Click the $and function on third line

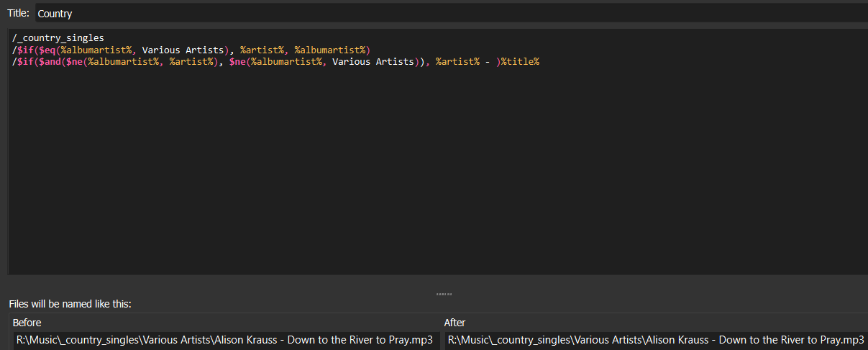(x=50, y=62)
